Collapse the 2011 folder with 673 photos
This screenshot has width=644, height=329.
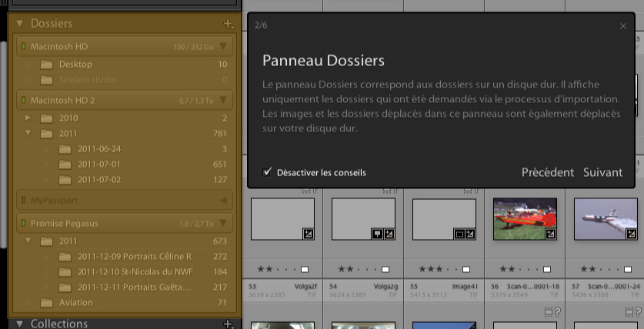28,241
